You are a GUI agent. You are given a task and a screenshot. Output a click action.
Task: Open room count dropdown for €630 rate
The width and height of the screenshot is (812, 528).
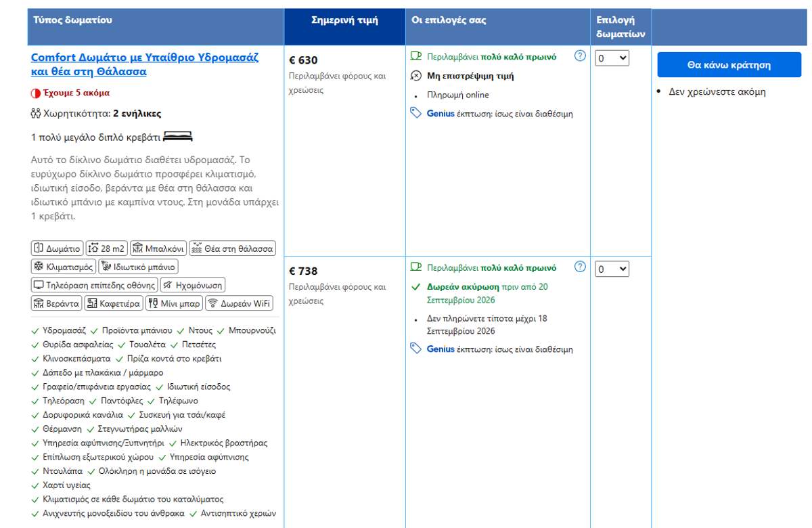click(612, 58)
